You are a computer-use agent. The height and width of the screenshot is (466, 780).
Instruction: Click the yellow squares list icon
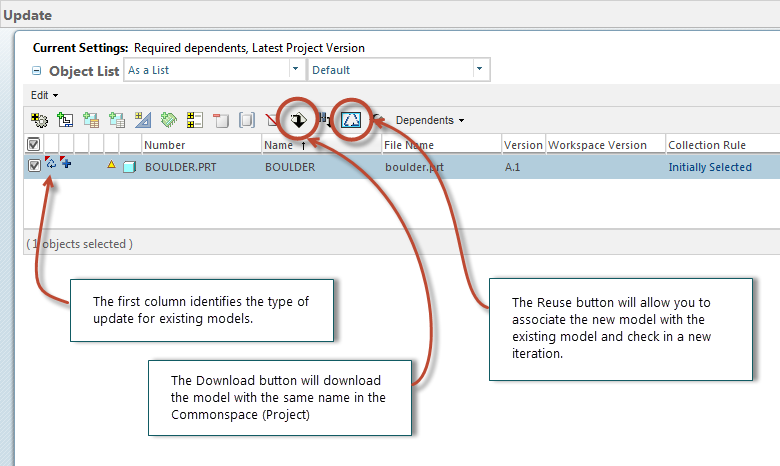[x=195, y=120]
